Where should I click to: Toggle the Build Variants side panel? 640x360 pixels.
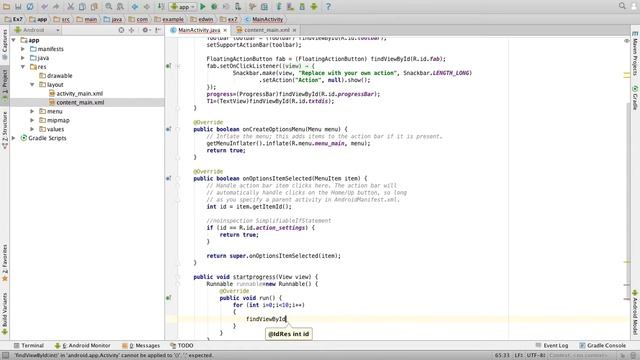click(x=4, y=313)
